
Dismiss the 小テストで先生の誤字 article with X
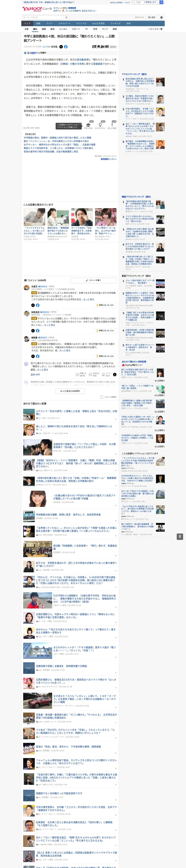116,420
